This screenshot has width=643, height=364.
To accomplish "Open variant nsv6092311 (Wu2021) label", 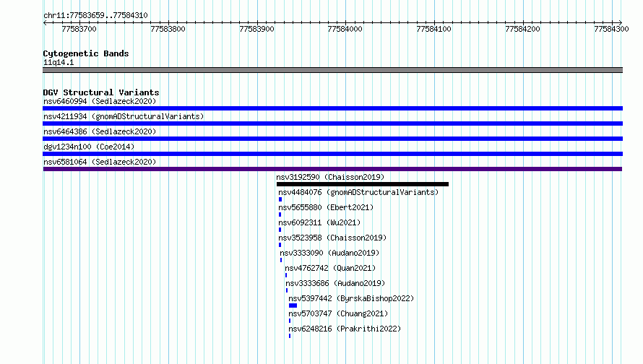I will [x=319, y=222].
